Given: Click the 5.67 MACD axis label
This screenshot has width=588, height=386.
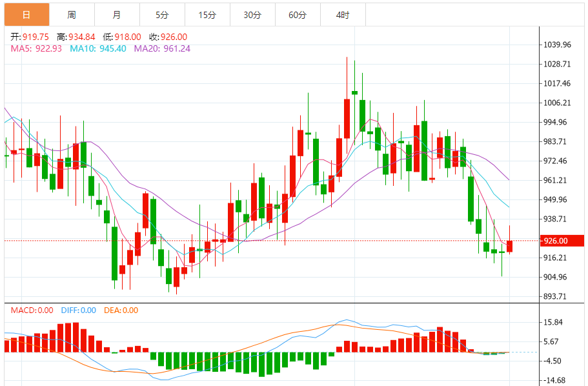Looking at the screenshot, I should click(551, 341).
